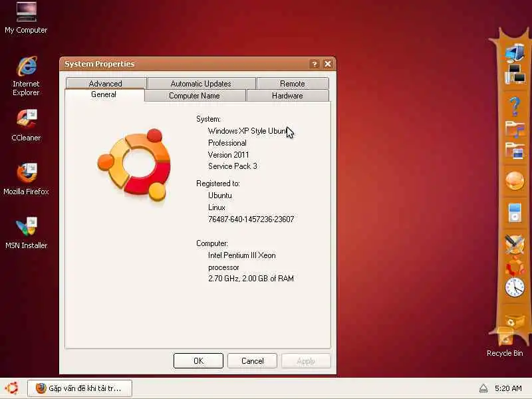Click the recycle box icon in dock

[515, 321]
